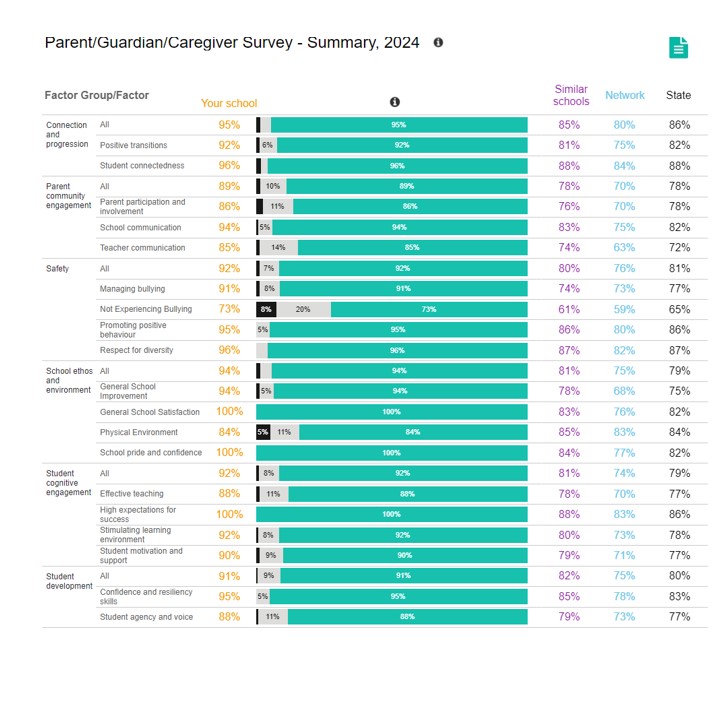Click the Safety factor group label

[x=57, y=268]
